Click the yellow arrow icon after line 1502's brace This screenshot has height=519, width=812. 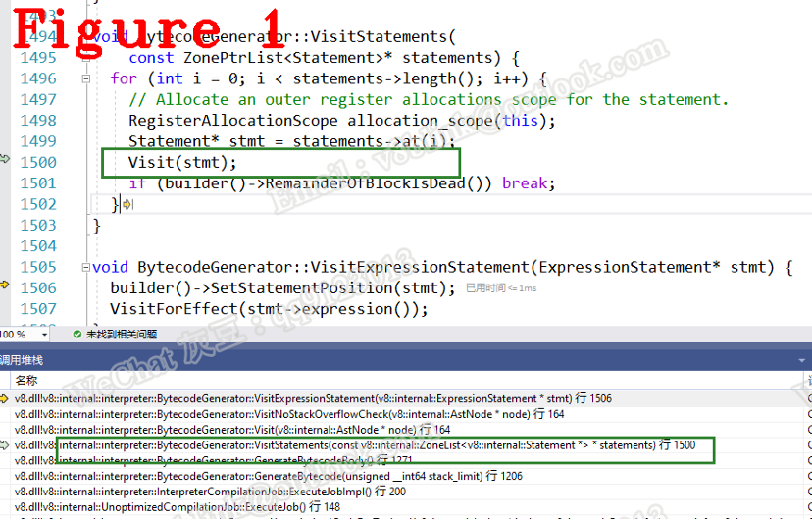(x=127, y=205)
